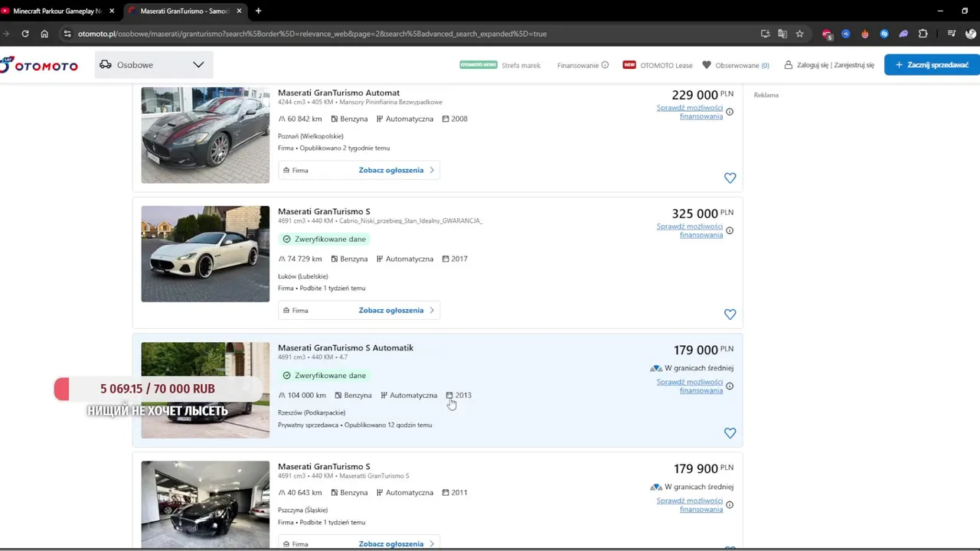Open the Finansowanie menu item

point(578,65)
